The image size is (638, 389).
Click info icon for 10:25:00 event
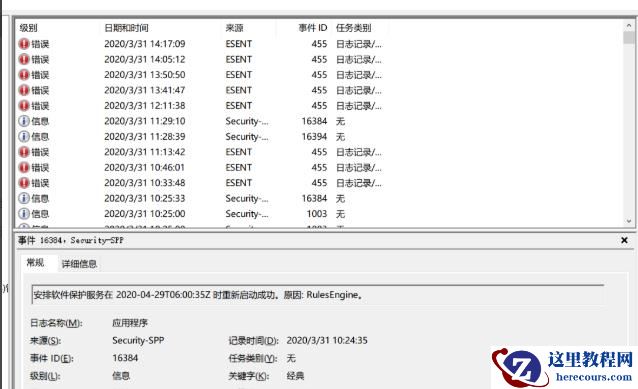24,214
